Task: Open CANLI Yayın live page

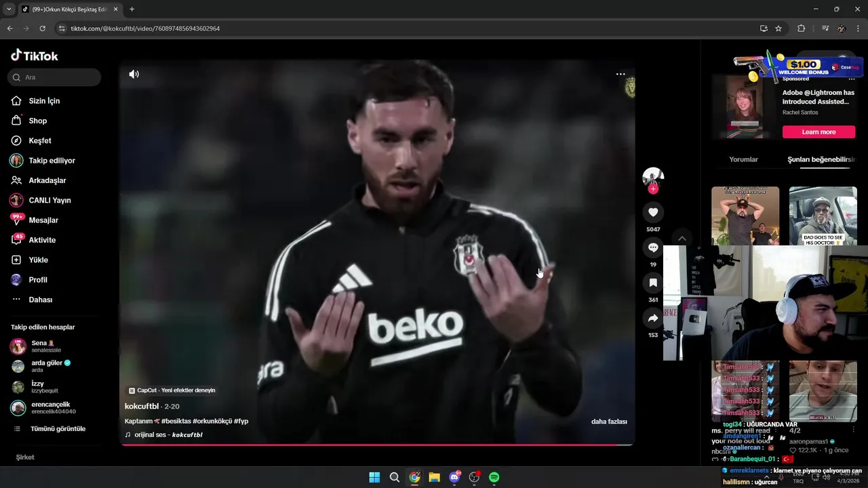Action: click(50, 201)
